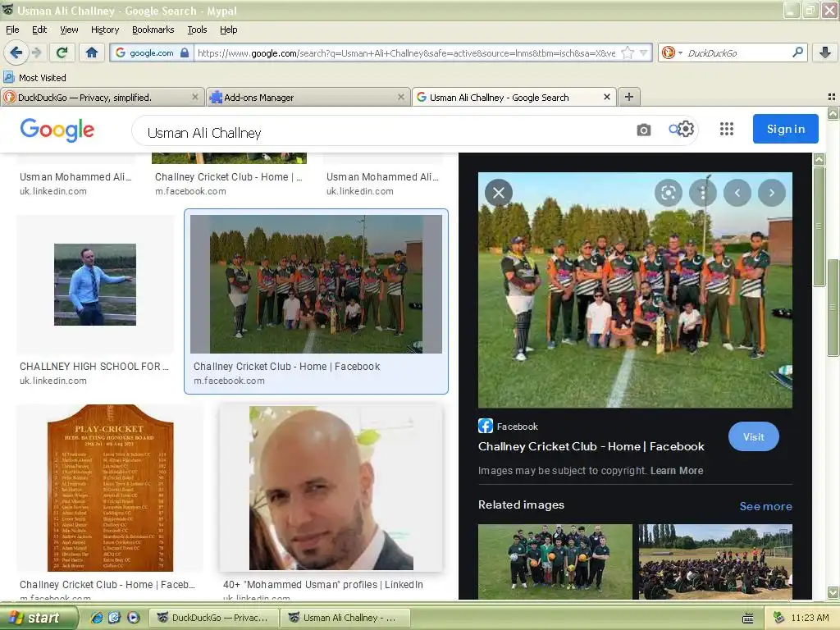Reload the current page
The height and width of the screenshot is (630, 840).
62,52
